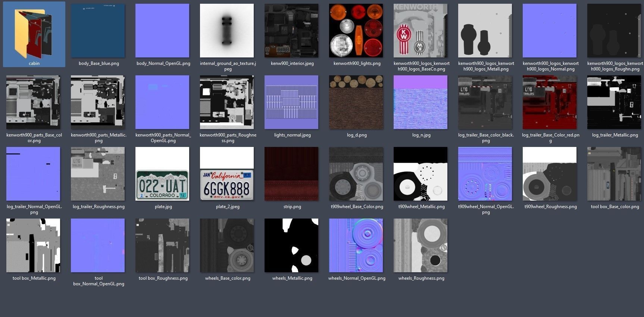Select the kenworth900_parts_Metallic.png thumbnail

click(98, 102)
